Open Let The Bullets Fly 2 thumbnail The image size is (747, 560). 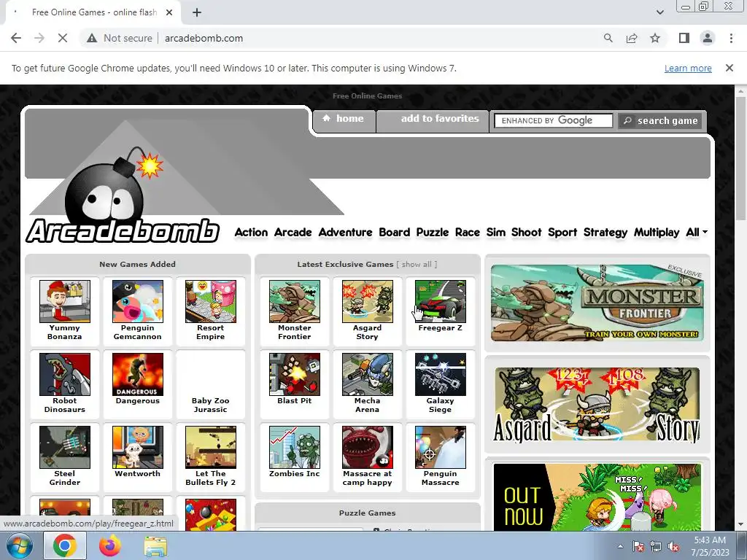click(211, 447)
